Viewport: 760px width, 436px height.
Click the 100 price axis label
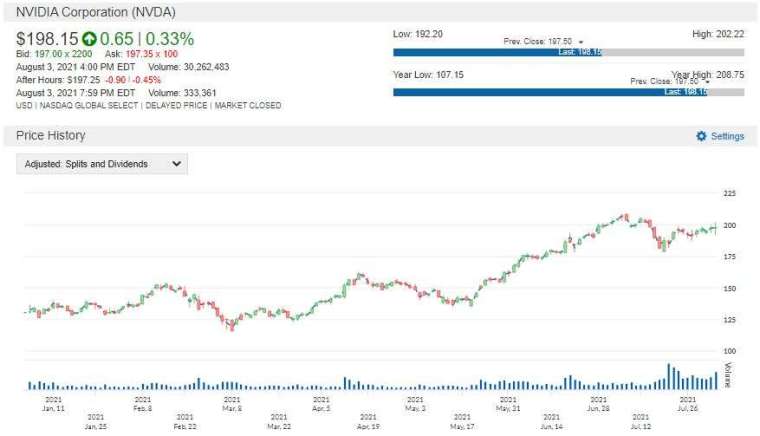(729, 351)
